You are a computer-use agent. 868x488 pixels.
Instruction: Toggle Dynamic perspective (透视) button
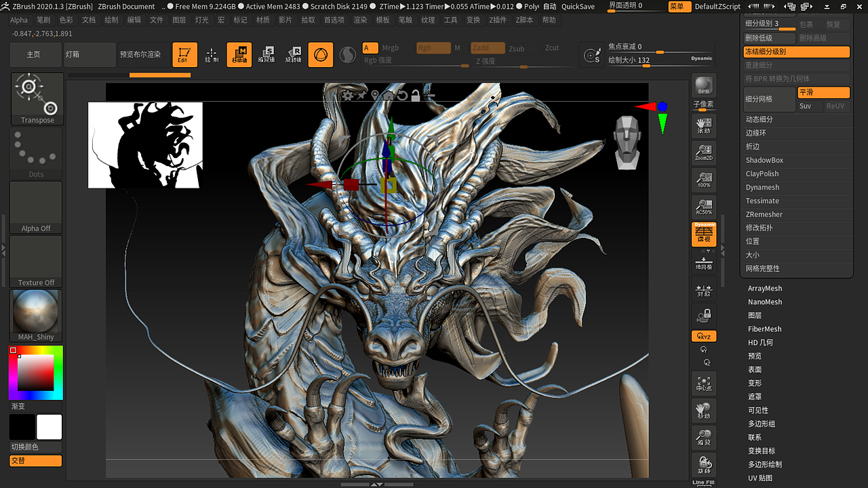704,234
